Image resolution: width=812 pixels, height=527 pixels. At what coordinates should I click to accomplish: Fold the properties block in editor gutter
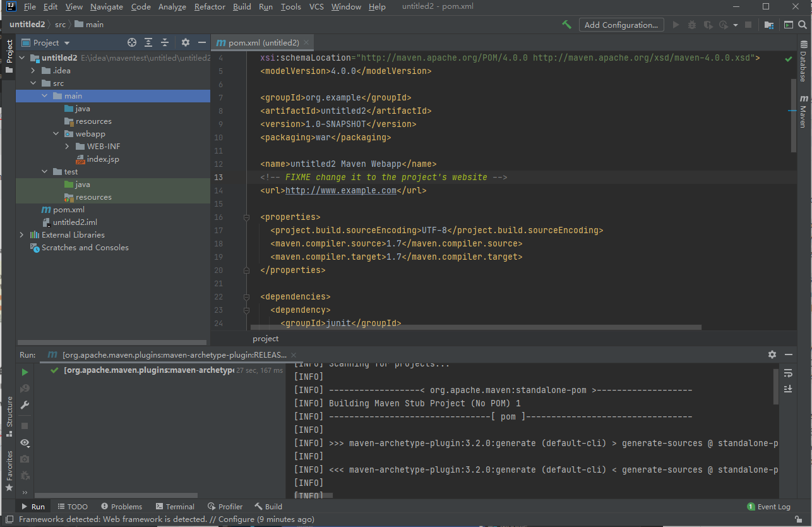pyautogui.click(x=246, y=217)
